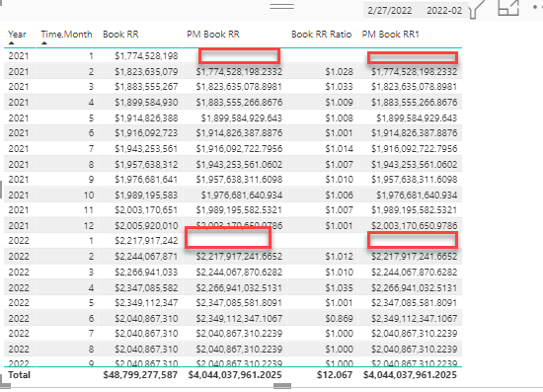
Task: Click ratio cell $1.006
Action: click(x=339, y=195)
